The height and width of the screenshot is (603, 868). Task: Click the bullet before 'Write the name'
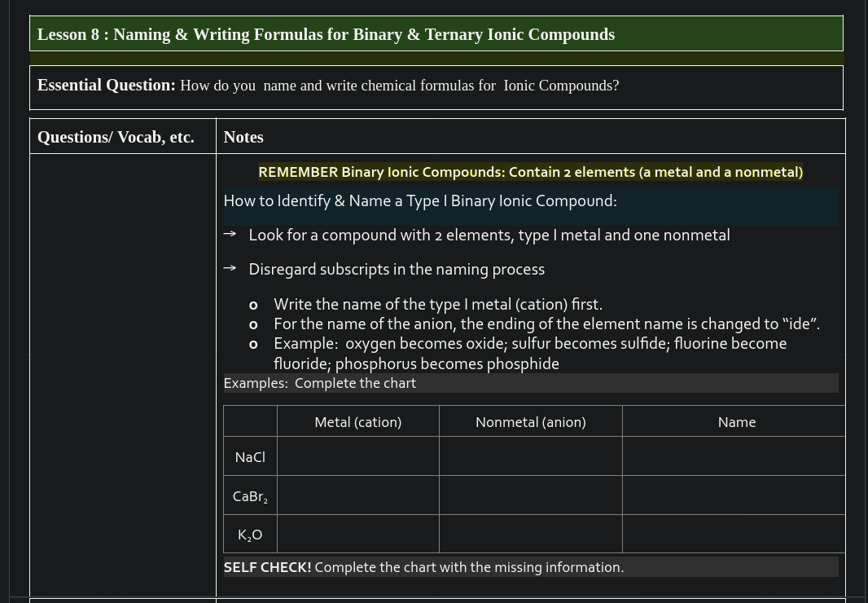click(x=253, y=306)
